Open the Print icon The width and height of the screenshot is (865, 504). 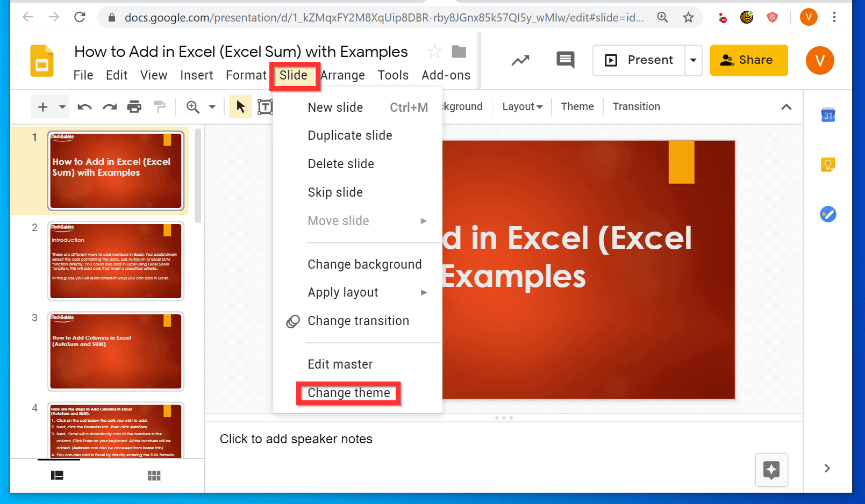pyautogui.click(x=134, y=106)
